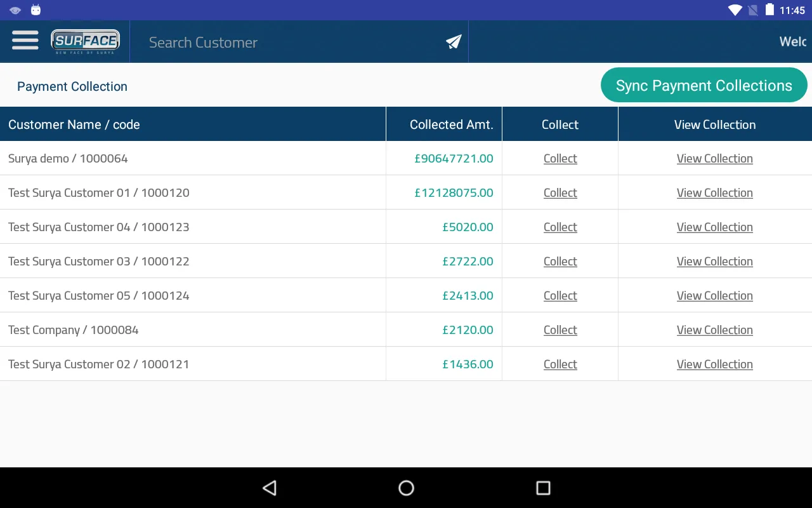Image resolution: width=812 pixels, height=508 pixels.
Task: Open the navigation hamburger menu
Action: (25, 40)
